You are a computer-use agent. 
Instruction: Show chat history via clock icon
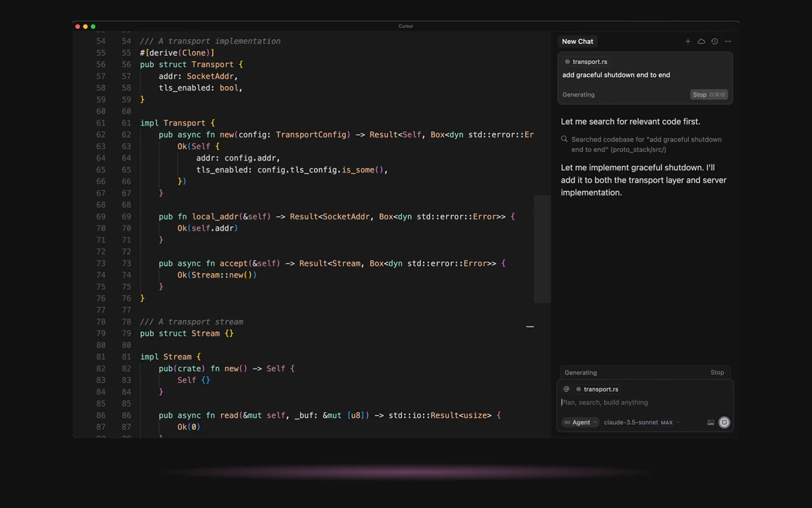click(715, 42)
